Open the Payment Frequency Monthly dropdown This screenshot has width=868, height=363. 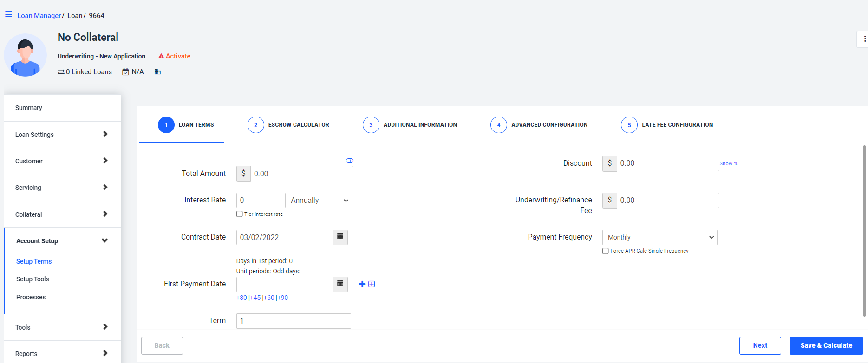coord(660,237)
